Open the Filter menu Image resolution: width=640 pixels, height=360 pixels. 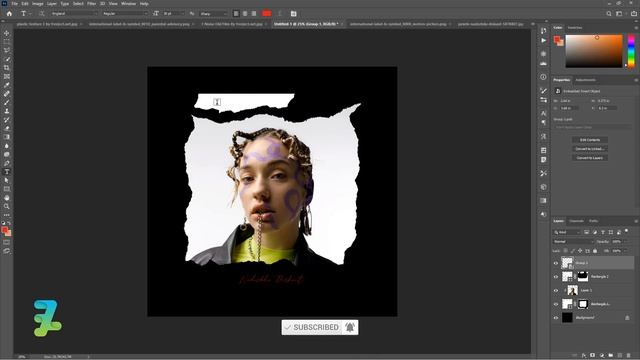91,4
